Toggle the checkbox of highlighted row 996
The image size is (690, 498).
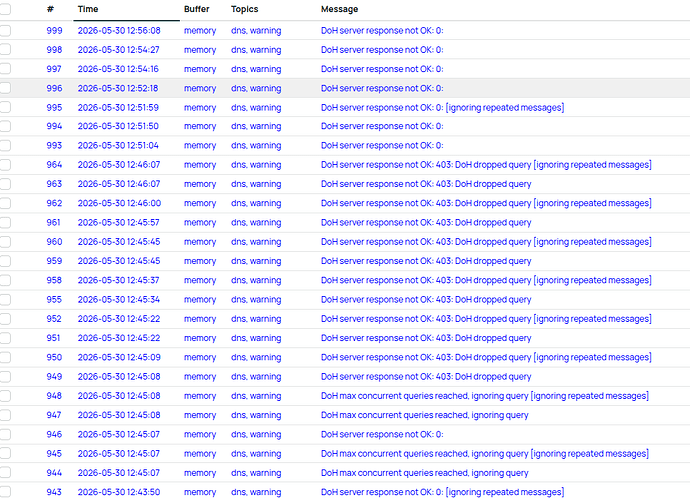coord(5,88)
